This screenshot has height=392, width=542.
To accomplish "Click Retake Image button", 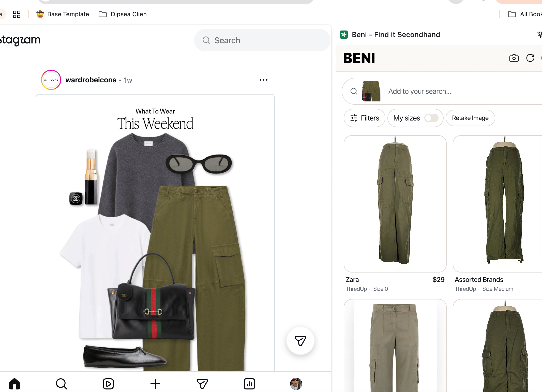I will (470, 118).
